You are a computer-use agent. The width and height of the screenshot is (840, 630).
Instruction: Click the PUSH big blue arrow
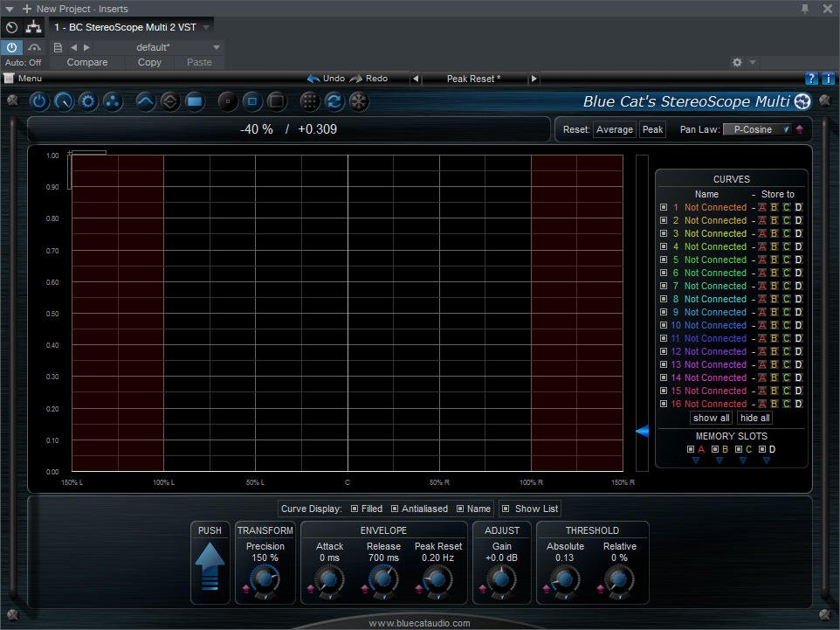(210, 567)
